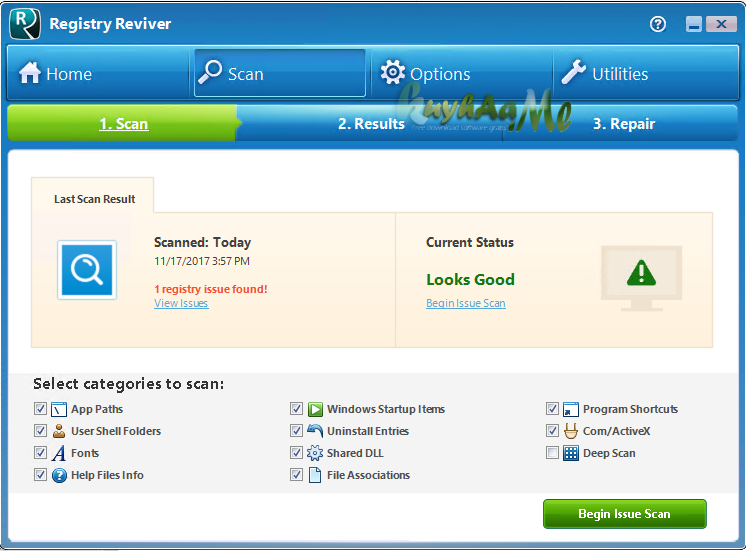The height and width of the screenshot is (551, 746).
Task: Click the Begin Issue Scan link
Action: pyautogui.click(x=466, y=303)
